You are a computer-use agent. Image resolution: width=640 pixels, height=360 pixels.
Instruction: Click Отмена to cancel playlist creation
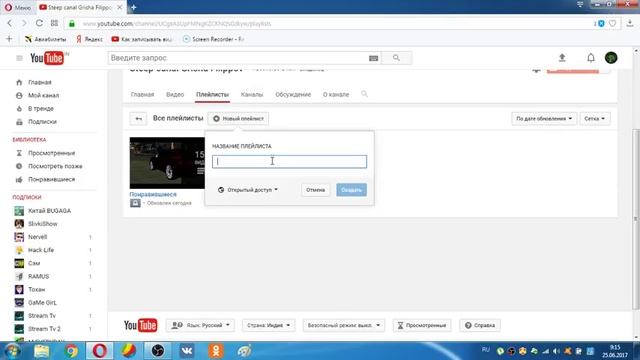[x=316, y=190]
